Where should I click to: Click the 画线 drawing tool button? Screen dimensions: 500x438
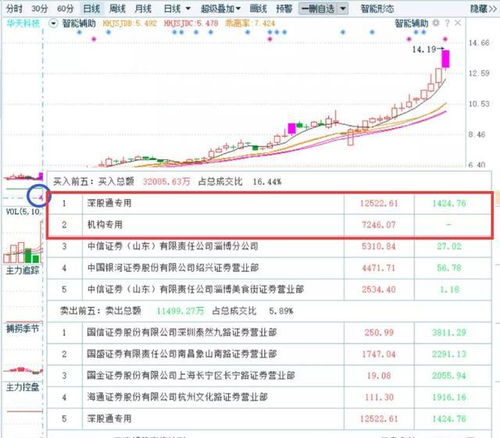click(258, 8)
